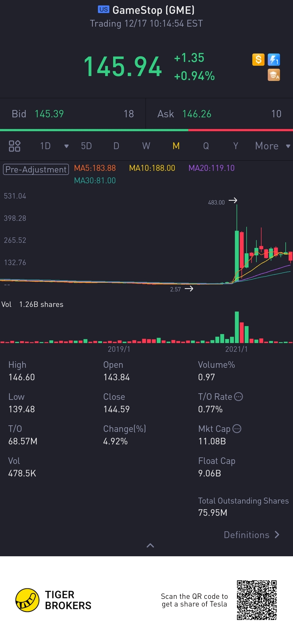Tap the Low value 139.48
This screenshot has width=293, height=644.
22,409
